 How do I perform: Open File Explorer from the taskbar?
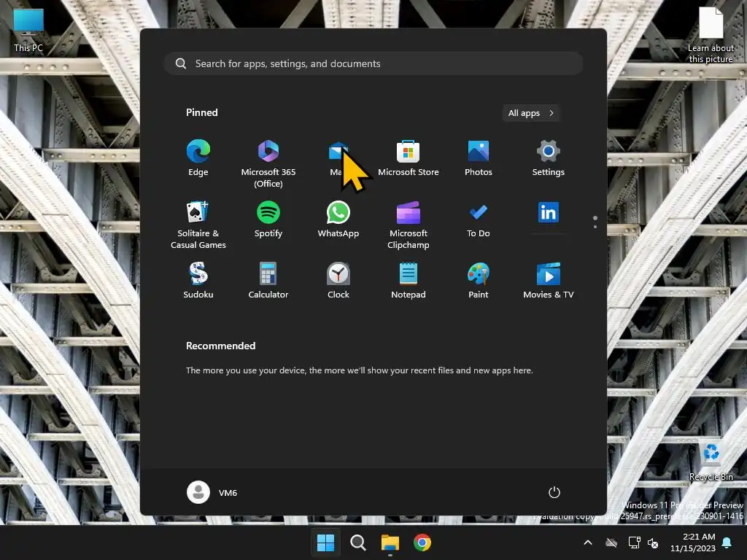[x=390, y=542]
